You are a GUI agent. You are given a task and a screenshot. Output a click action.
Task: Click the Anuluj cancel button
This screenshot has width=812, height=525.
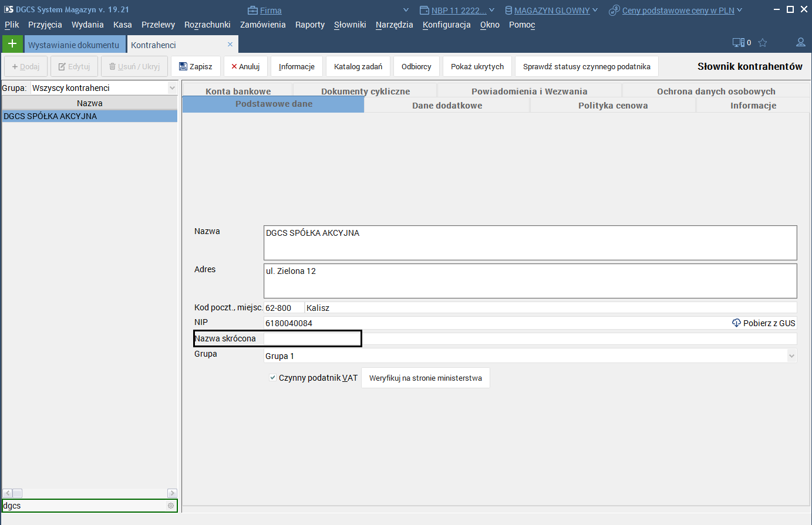pos(245,66)
